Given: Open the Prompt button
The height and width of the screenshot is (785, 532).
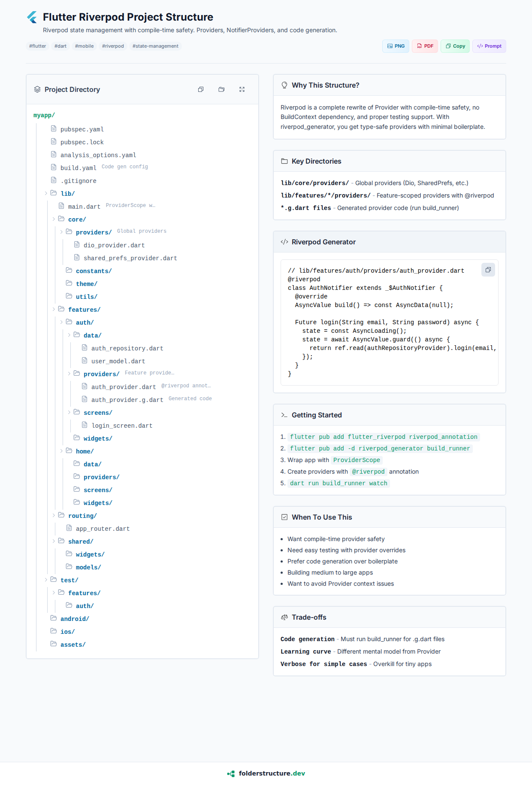Looking at the screenshot, I should pyautogui.click(x=489, y=46).
